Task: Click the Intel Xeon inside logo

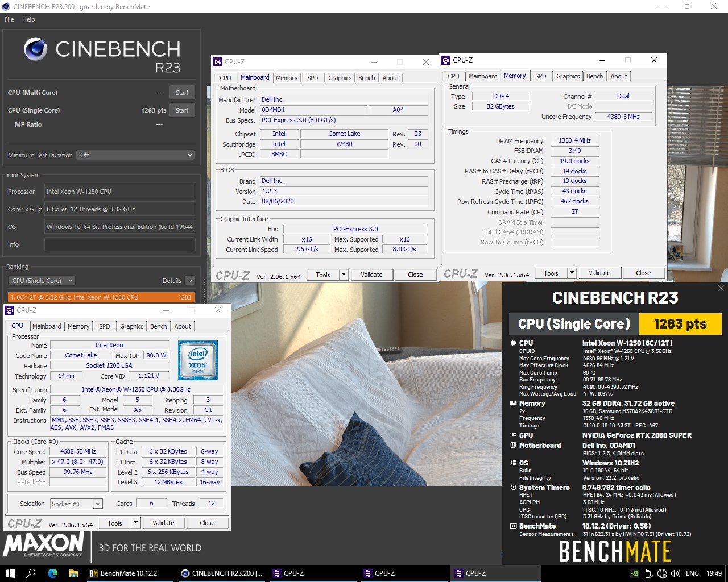Action: pyautogui.click(x=198, y=360)
